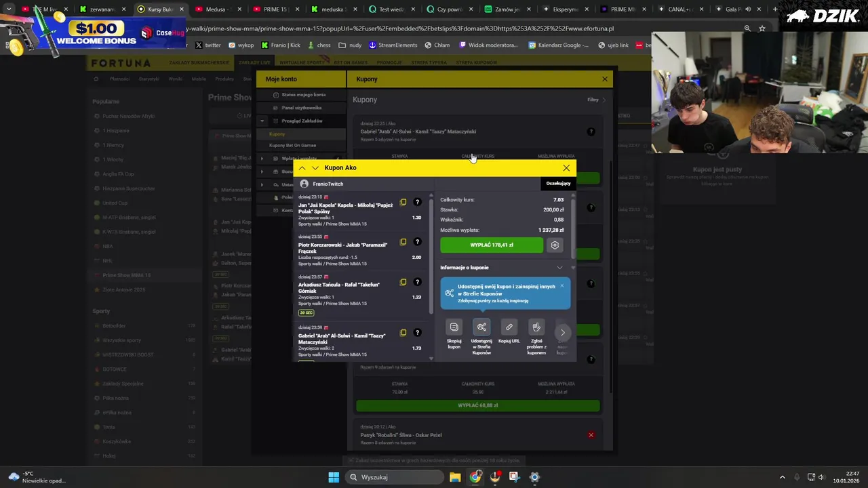
Task: Open StreamElements bookmark
Action: click(x=393, y=45)
